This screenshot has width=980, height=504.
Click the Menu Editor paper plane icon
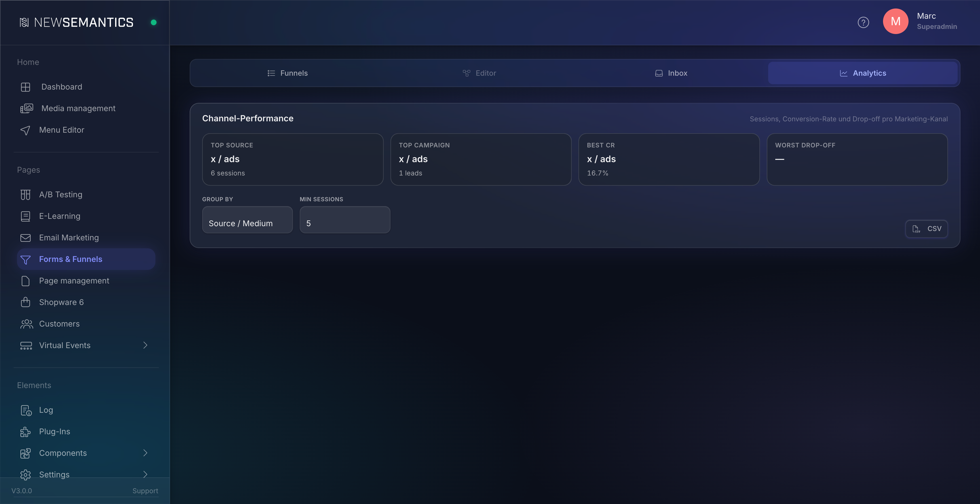25,130
